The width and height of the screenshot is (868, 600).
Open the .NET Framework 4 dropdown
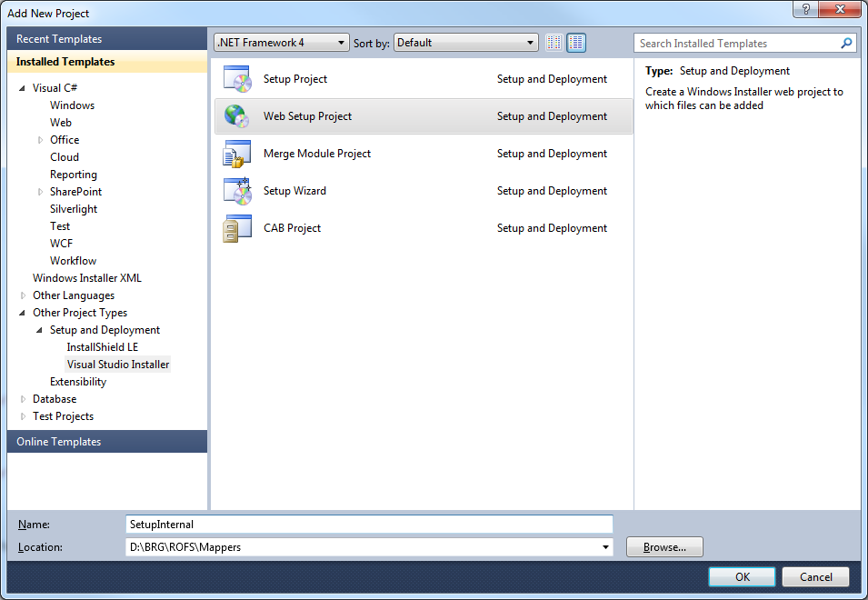tap(282, 43)
